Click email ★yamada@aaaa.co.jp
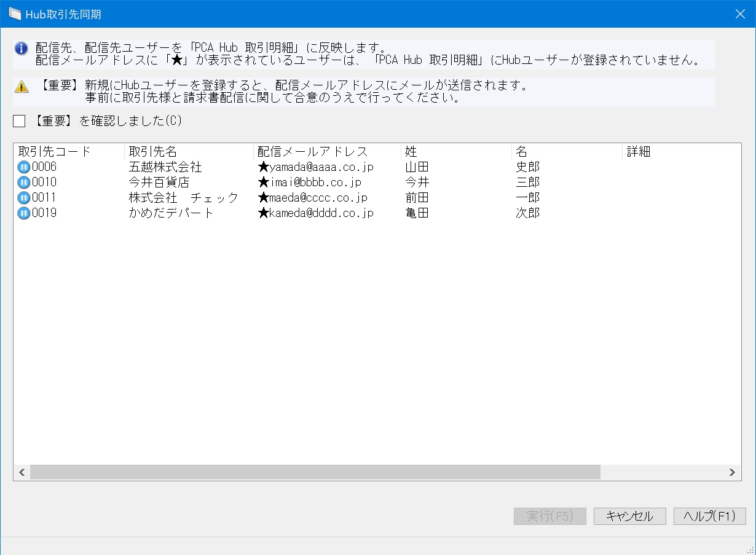Screen dimensions: 756x555 tap(315, 167)
